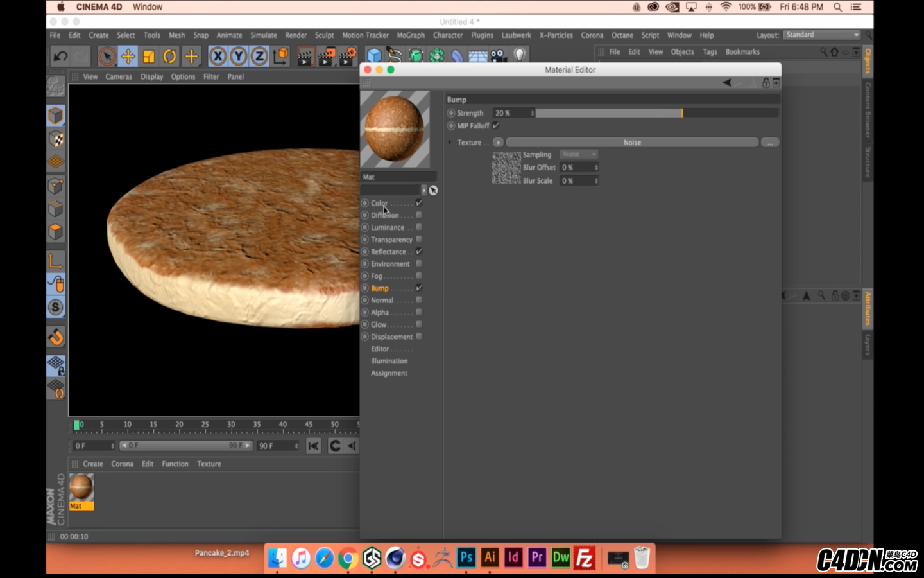Open the Layout Standard dropdown
This screenshot has height=578, width=924.
point(821,35)
